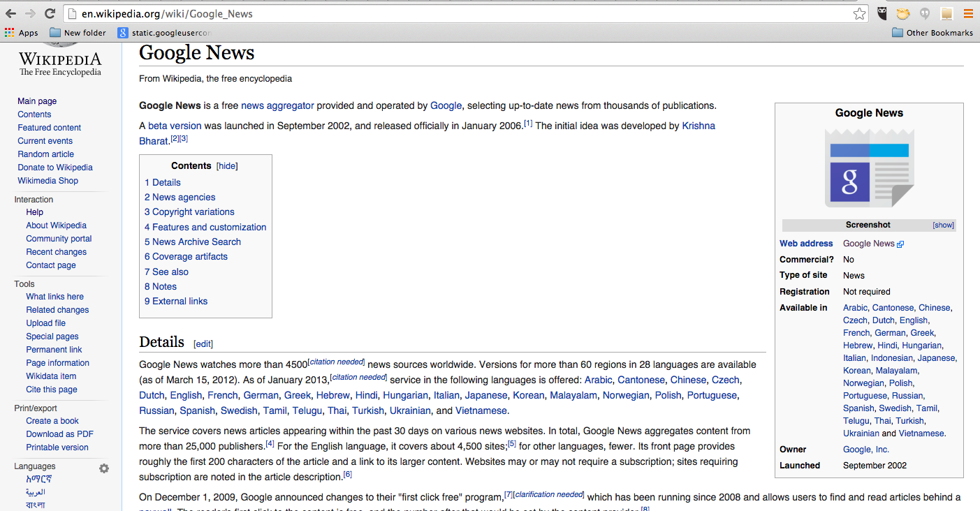Hide the Contents table
Screen dimensions: 980x511
[227, 166]
